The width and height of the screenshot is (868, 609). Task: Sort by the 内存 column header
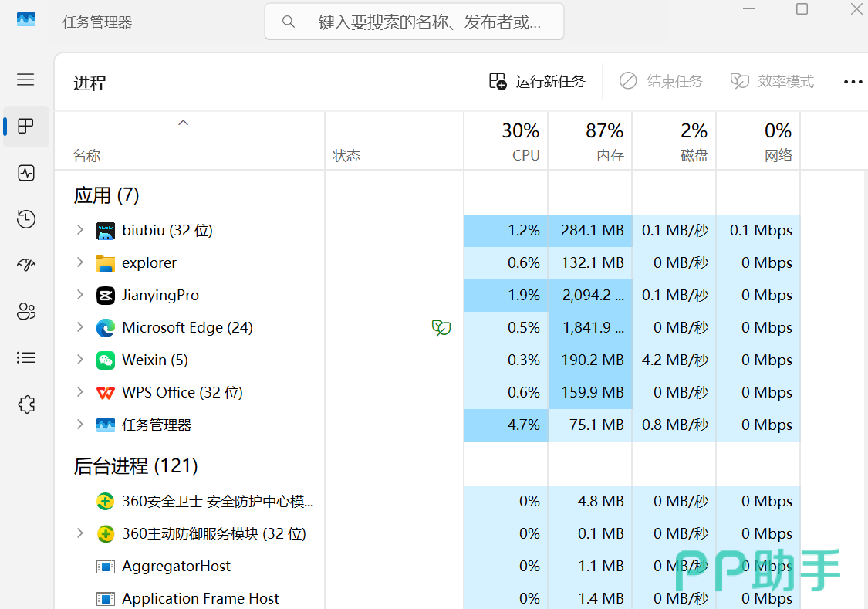pyautogui.click(x=590, y=141)
